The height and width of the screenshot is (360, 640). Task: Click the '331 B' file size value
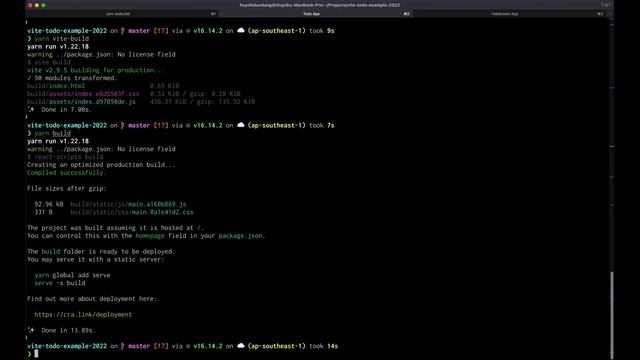[x=43, y=212]
